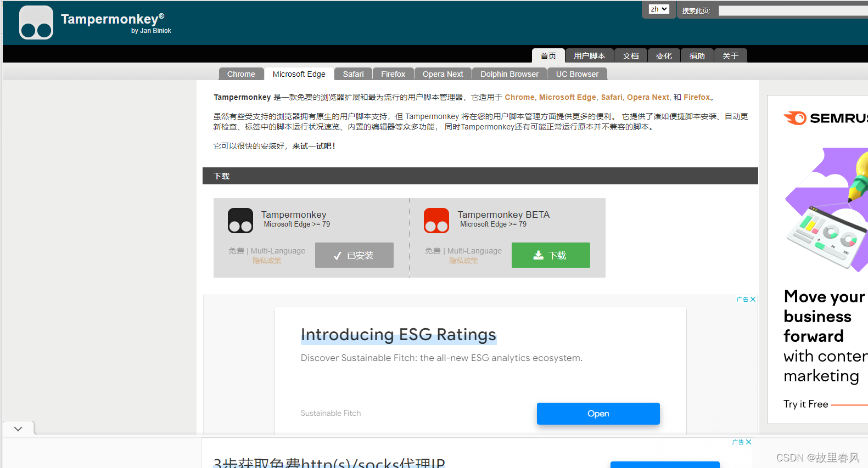Open the 首页 navigation tab

point(548,56)
